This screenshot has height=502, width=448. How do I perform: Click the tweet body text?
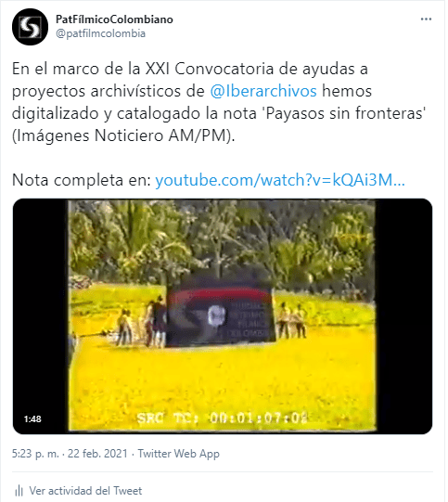pyautogui.click(x=219, y=102)
